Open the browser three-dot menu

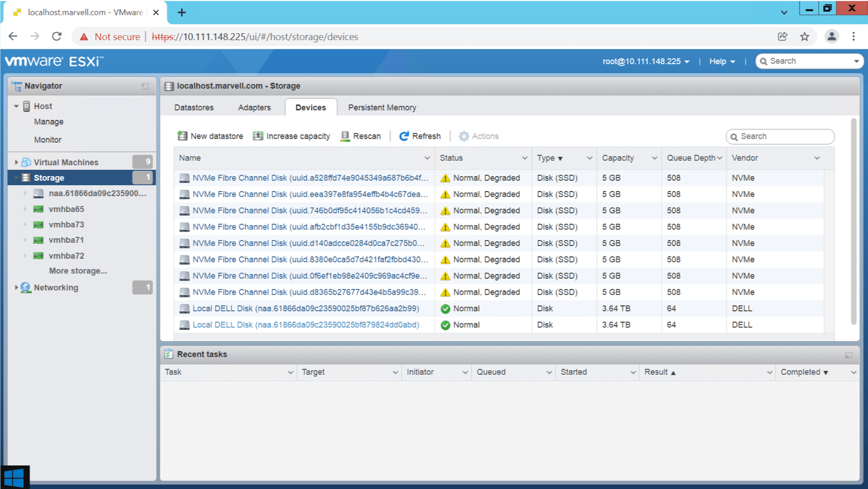point(854,36)
